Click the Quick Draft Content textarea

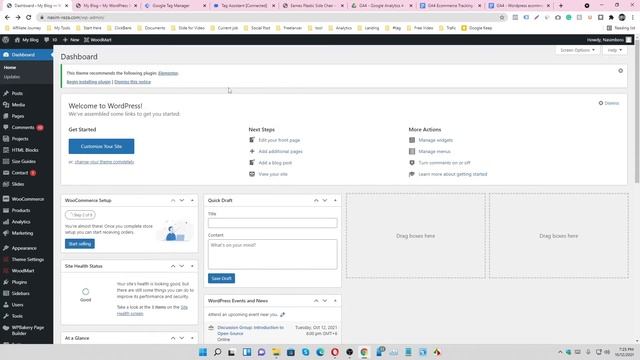point(273,255)
